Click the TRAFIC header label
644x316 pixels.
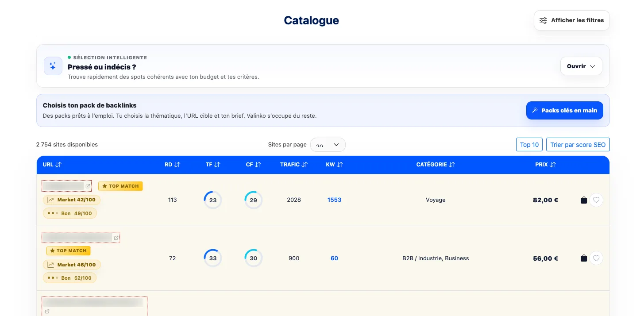(290, 165)
